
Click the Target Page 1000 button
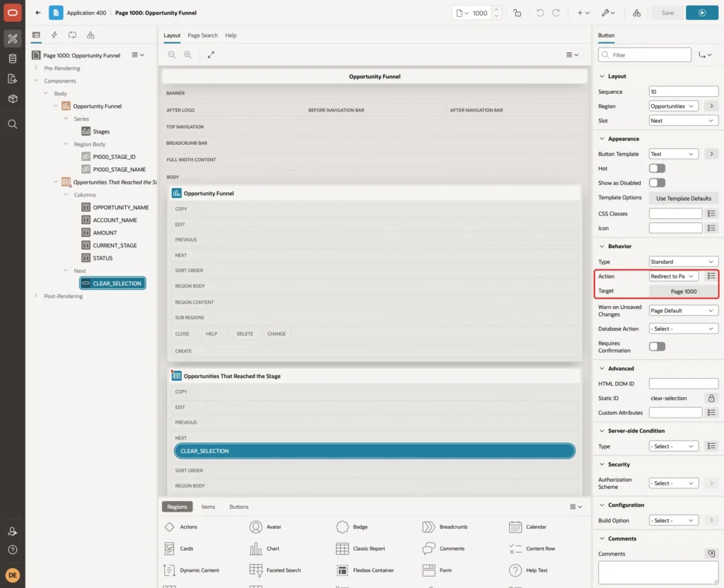coord(684,291)
